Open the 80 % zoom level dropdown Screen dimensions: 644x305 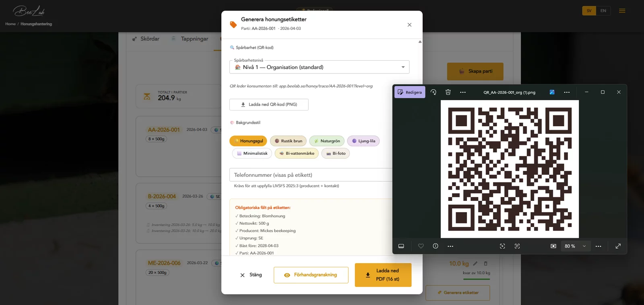[576, 246]
